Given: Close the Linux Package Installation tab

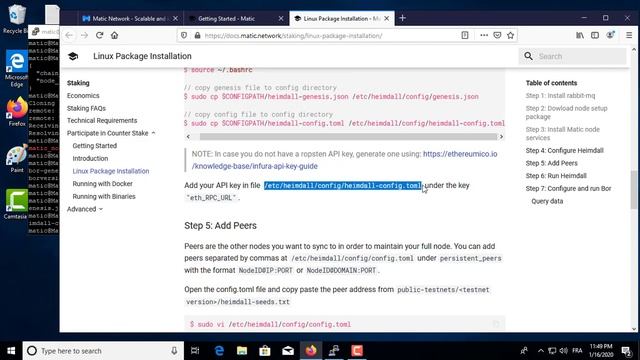Looking at the screenshot, I should [387, 18].
